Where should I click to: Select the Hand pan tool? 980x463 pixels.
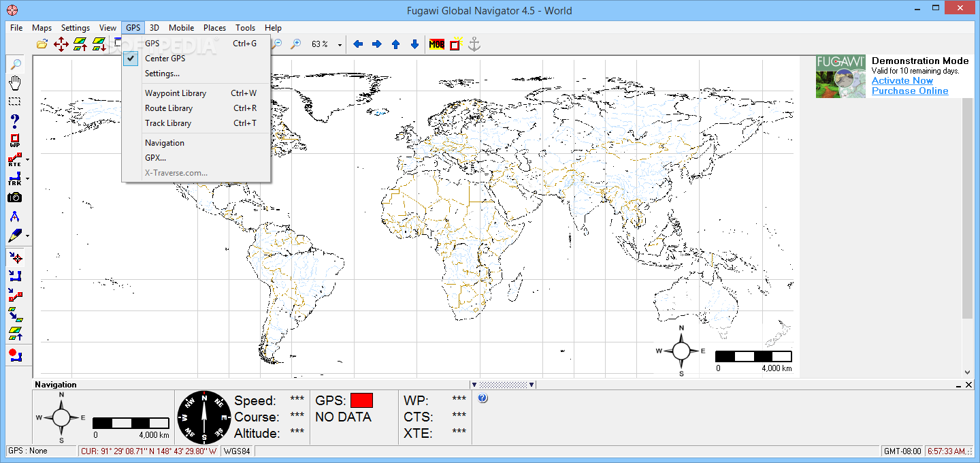pyautogui.click(x=15, y=83)
